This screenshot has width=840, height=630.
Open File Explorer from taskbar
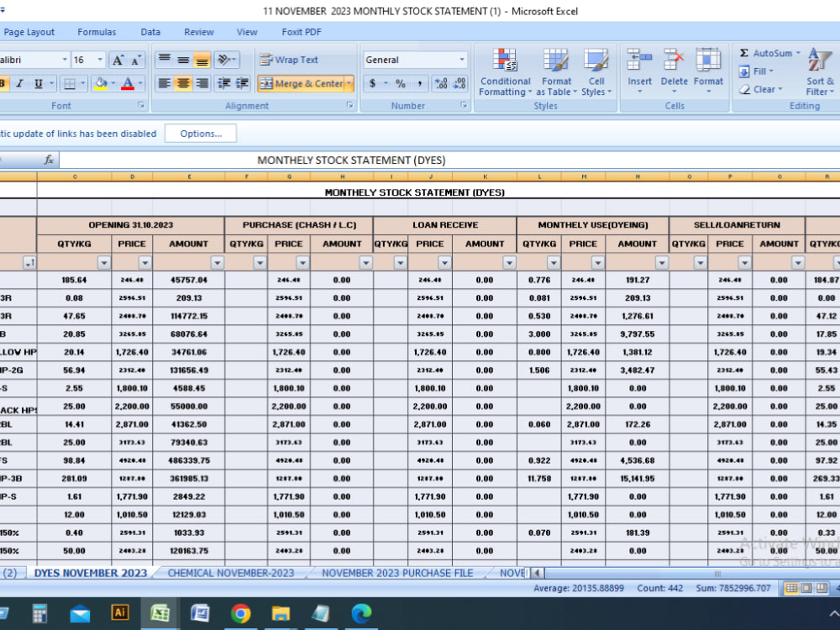(x=281, y=613)
